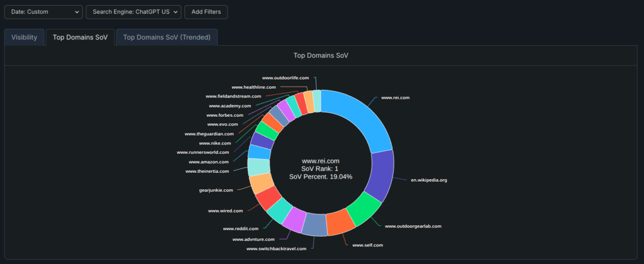Switch to the Visibility tab
This screenshot has width=644, height=264.
[x=25, y=37]
